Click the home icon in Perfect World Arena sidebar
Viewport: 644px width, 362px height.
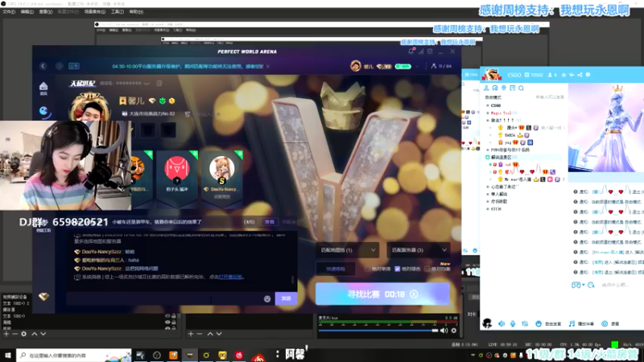[43, 86]
